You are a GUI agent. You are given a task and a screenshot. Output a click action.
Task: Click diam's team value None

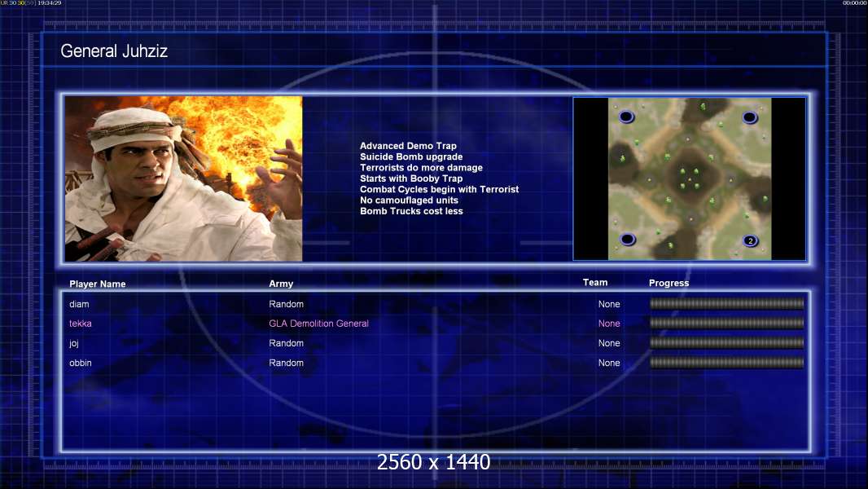pyautogui.click(x=609, y=304)
